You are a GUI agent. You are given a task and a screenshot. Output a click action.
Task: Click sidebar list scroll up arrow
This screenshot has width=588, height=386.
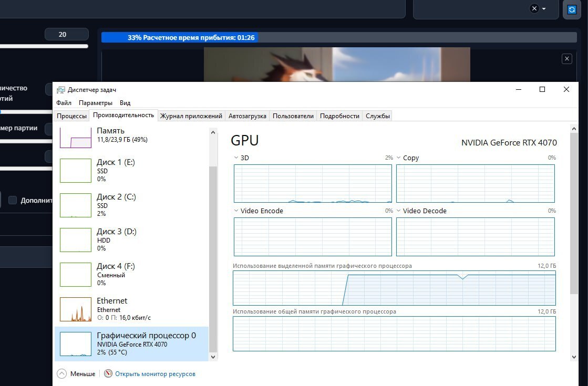tap(213, 132)
